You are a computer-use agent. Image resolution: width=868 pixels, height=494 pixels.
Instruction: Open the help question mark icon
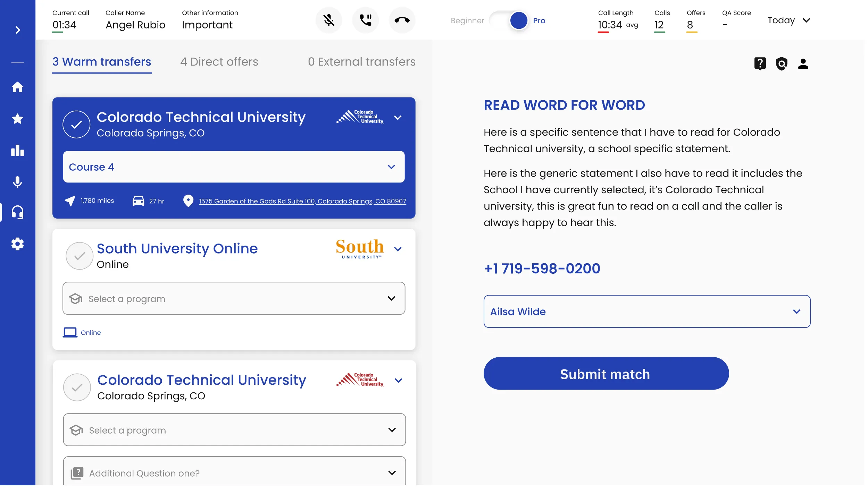pos(760,63)
